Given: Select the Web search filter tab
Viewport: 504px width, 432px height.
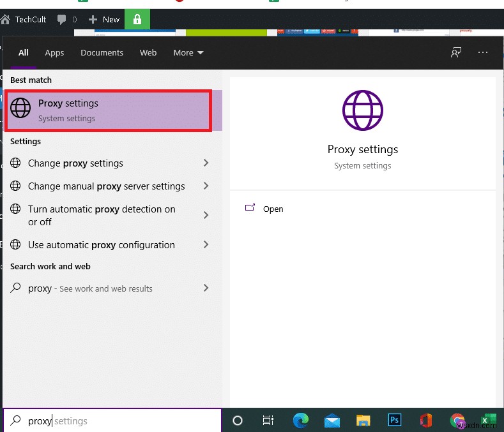Looking at the screenshot, I should (148, 53).
